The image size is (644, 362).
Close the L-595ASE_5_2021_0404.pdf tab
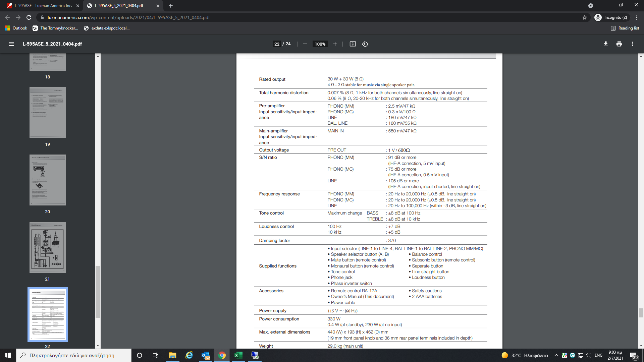pos(158,6)
